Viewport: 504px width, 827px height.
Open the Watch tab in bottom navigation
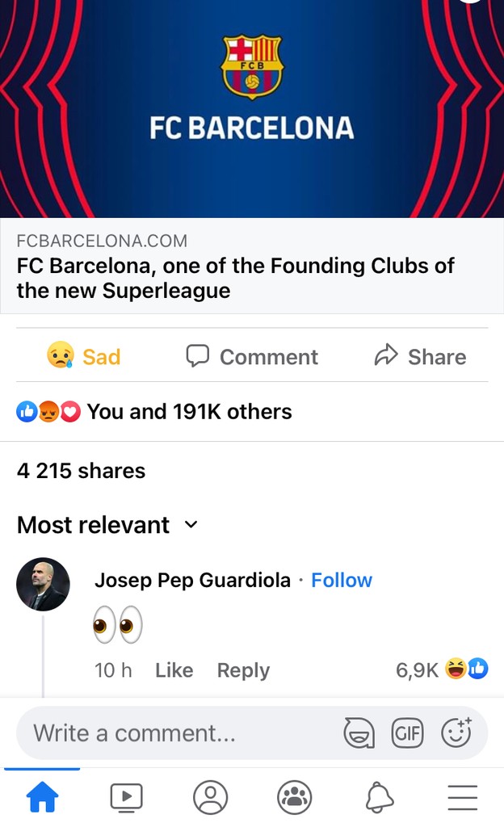click(126, 797)
